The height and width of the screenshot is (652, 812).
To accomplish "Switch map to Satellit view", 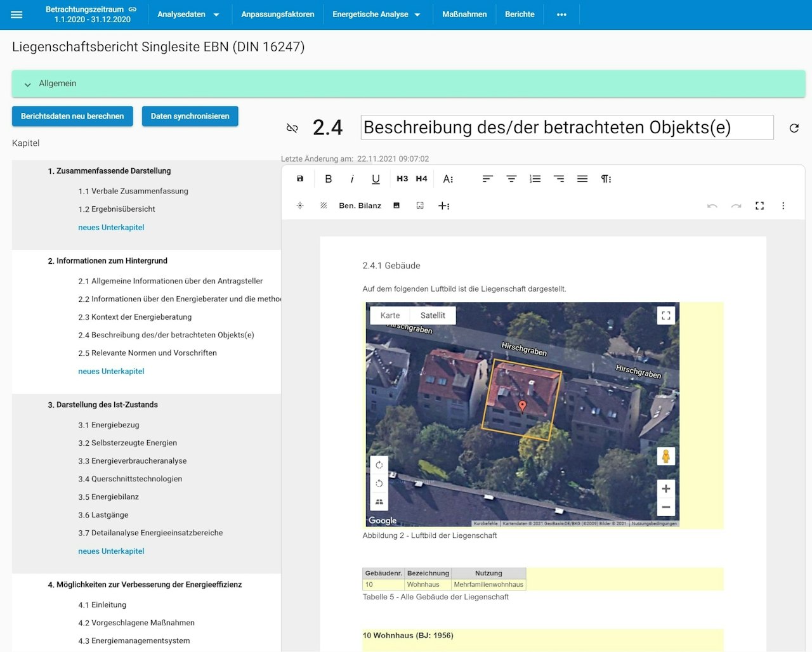I will point(433,315).
